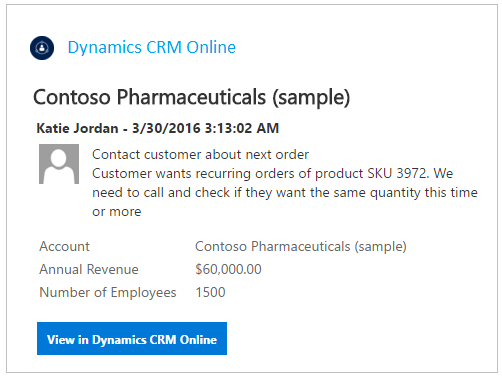Click the gray user avatar placeholder
The height and width of the screenshot is (376, 502).
pyautogui.click(x=59, y=164)
